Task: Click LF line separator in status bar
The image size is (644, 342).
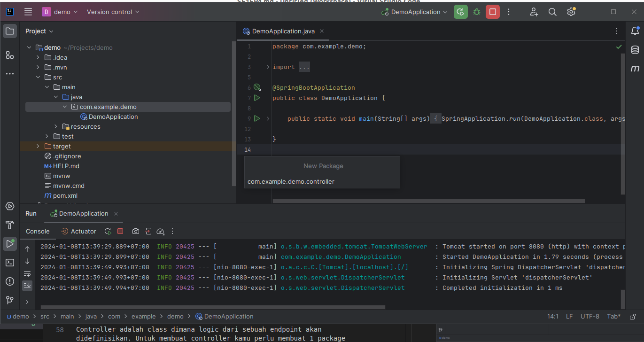Action: pyautogui.click(x=569, y=317)
